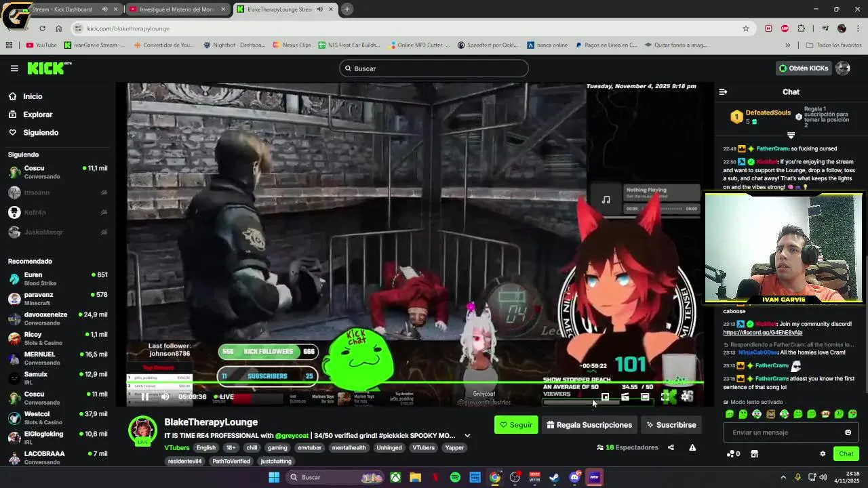Viewport: 868px width, 488px height.
Task: Open Spotify from the taskbar
Action: (455, 477)
